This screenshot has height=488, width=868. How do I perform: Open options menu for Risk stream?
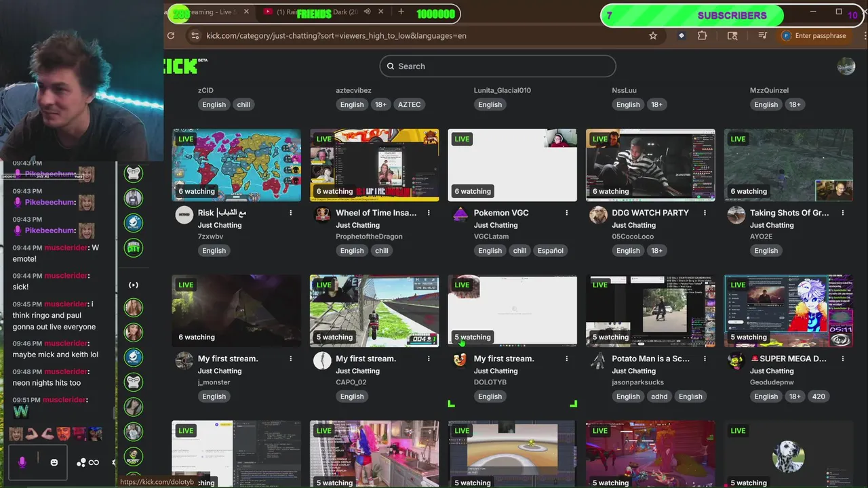tap(291, 213)
